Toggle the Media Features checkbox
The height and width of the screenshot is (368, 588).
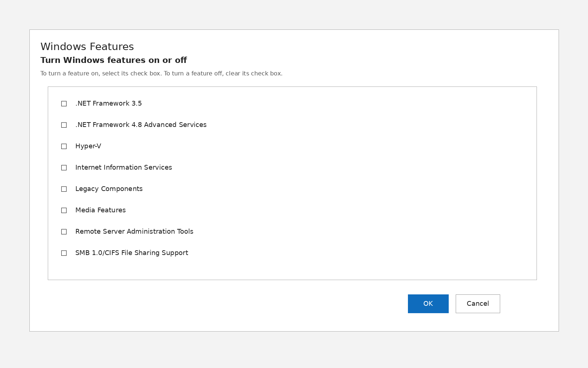pos(64,210)
